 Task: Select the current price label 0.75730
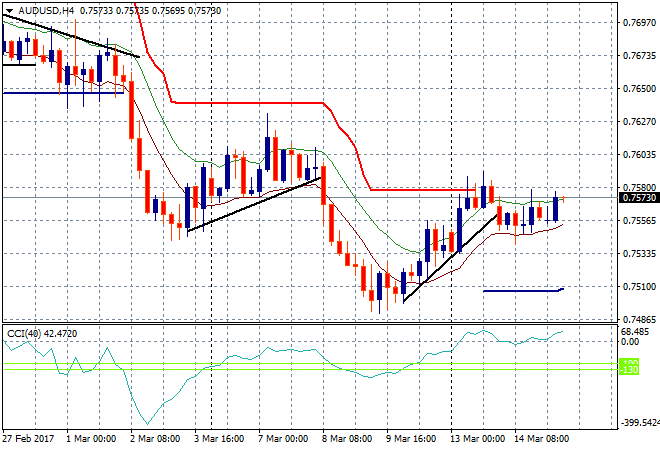pyautogui.click(x=639, y=198)
